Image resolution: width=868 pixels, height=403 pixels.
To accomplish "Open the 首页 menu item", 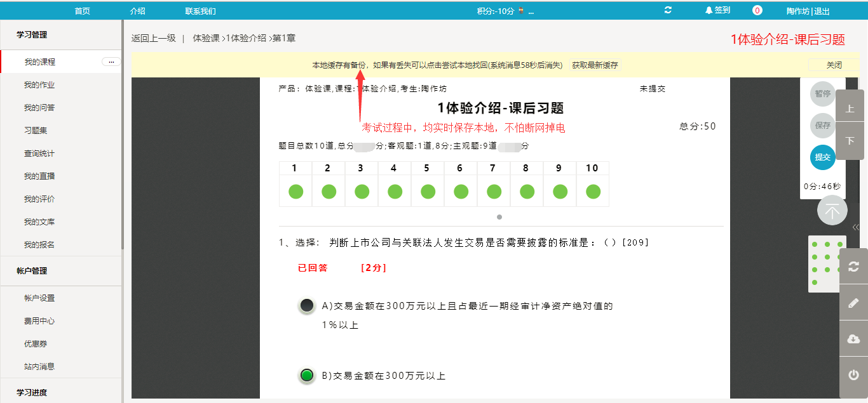I will (x=82, y=11).
